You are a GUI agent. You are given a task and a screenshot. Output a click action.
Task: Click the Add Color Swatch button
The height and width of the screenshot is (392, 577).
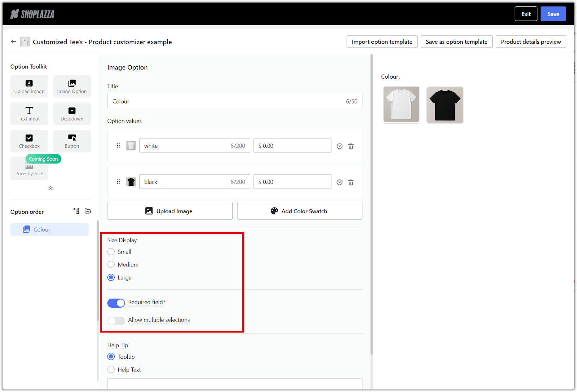click(x=300, y=211)
